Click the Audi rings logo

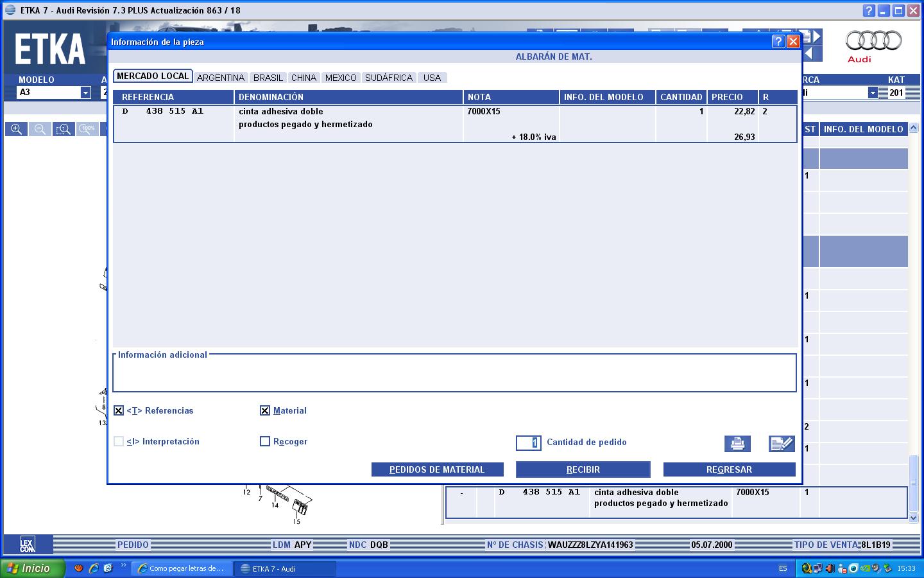click(873, 41)
